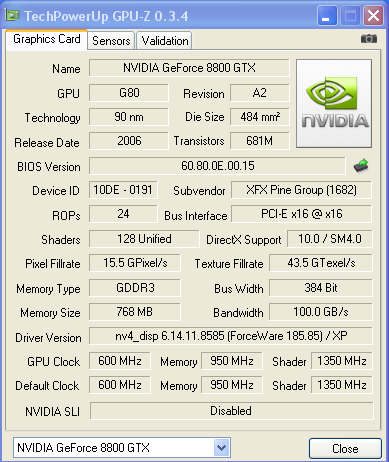The height and width of the screenshot is (462, 389).
Task: Click the 'Memory Type' label
Action: click(48, 289)
